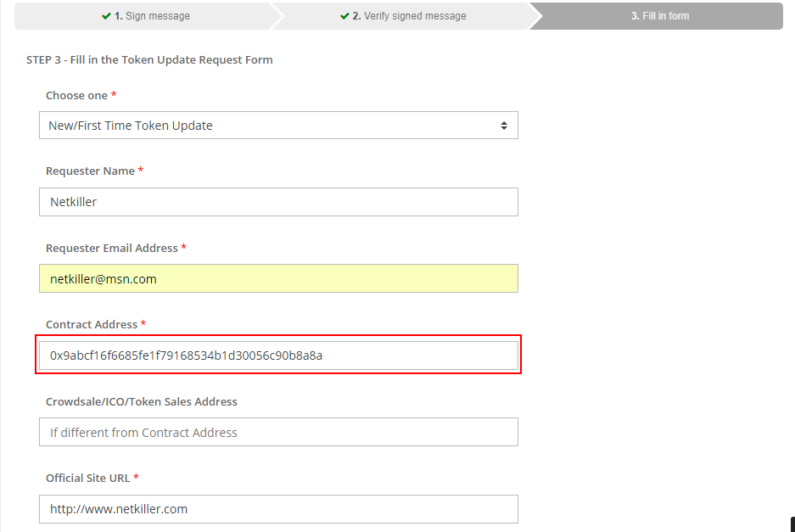Click the STEP 3 Token Update Request heading

(x=149, y=60)
